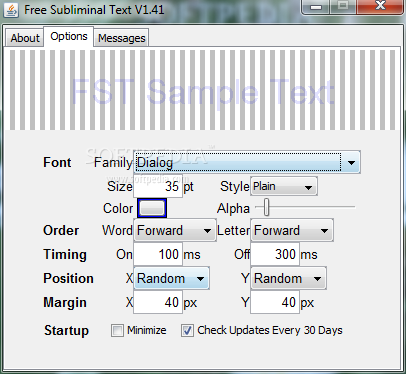The height and width of the screenshot is (374, 406).
Task: Close the Free Subliminal Text window
Action: (x=380, y=7)
